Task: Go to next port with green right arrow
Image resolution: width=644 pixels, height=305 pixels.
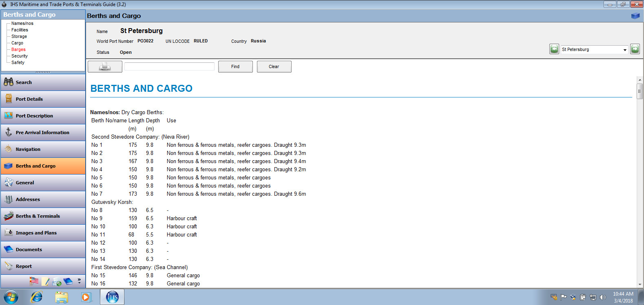Action: [x=635, y=49]
